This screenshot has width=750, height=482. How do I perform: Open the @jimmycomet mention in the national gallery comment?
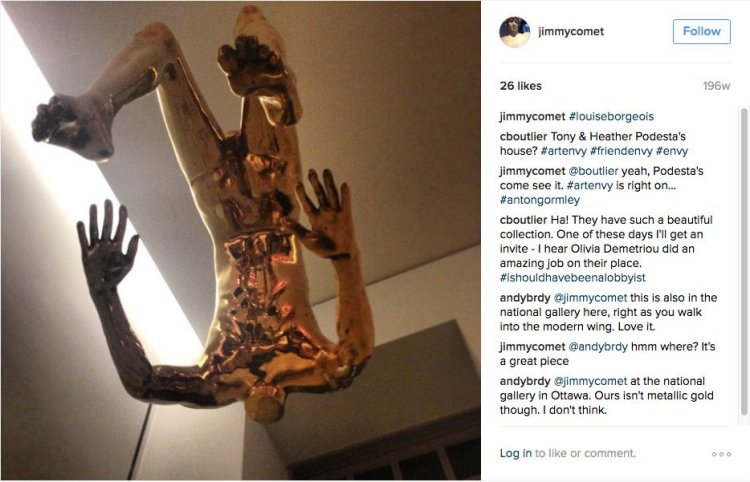point(590,298)
